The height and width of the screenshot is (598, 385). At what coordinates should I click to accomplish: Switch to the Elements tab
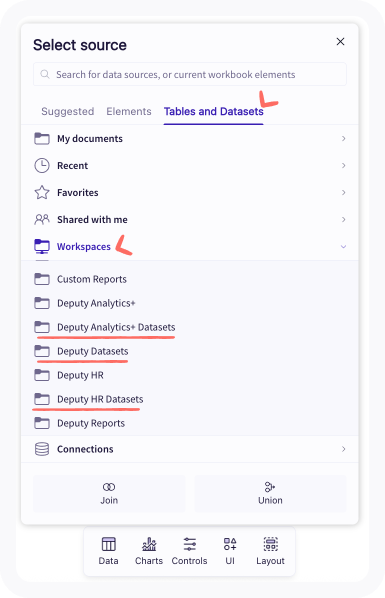tap(129, 111)
